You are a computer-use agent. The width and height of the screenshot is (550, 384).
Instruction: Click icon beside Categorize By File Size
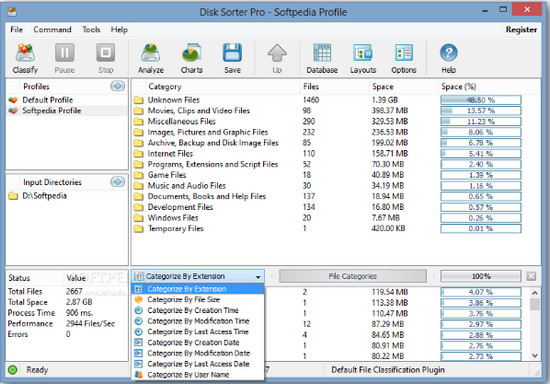(x=139, y=299)
